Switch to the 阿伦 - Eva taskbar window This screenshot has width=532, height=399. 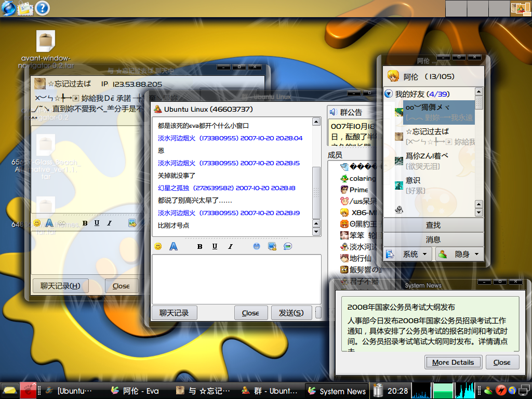pos(135,391)
